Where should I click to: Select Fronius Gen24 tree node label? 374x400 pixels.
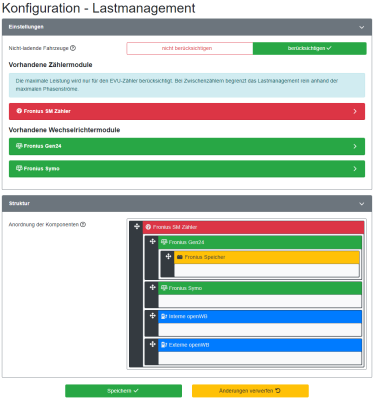[x=186, y=242]
